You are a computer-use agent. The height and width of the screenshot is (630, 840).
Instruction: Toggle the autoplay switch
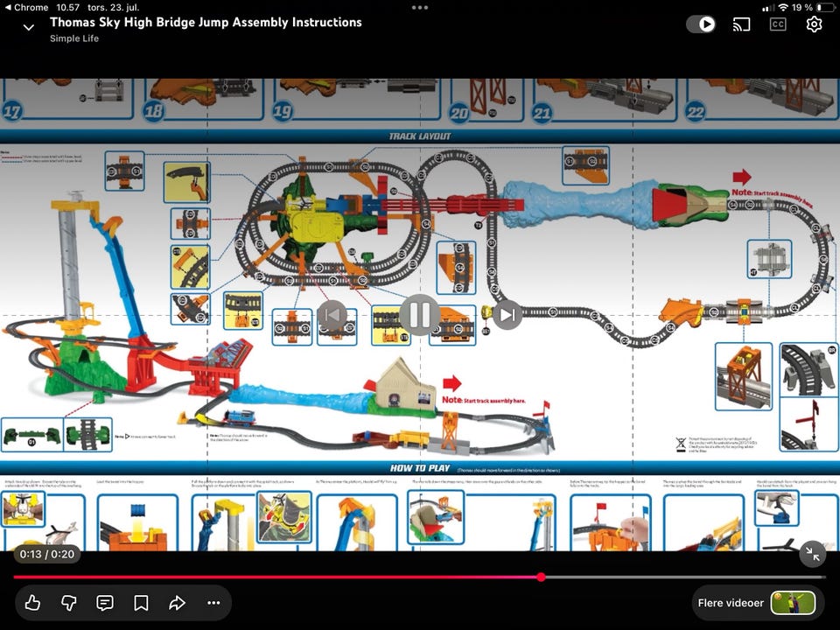(701, 24)
